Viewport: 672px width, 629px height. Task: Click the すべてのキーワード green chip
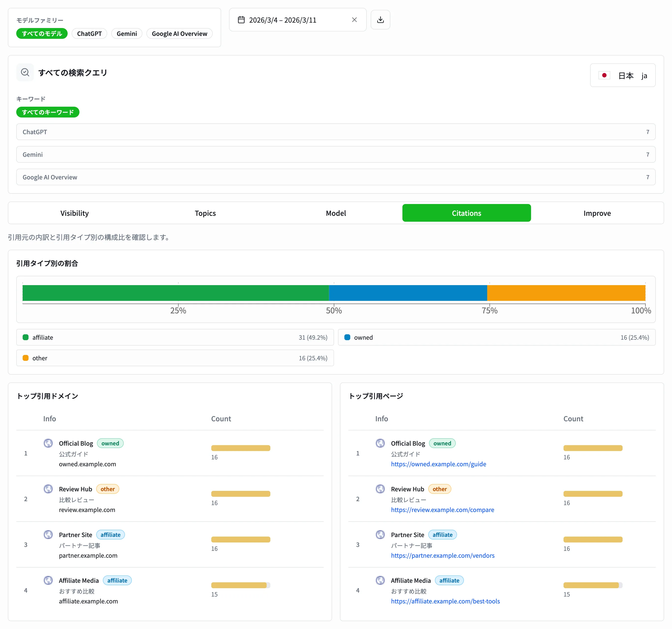[48, 112]
